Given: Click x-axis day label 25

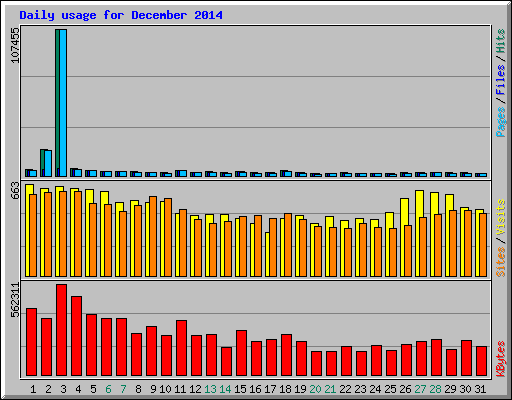Looking at the screenshot, I should click(390, 389).
